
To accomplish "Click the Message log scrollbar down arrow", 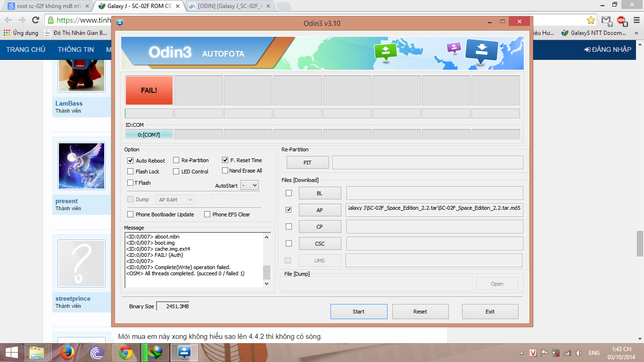I will pos(266,284).
